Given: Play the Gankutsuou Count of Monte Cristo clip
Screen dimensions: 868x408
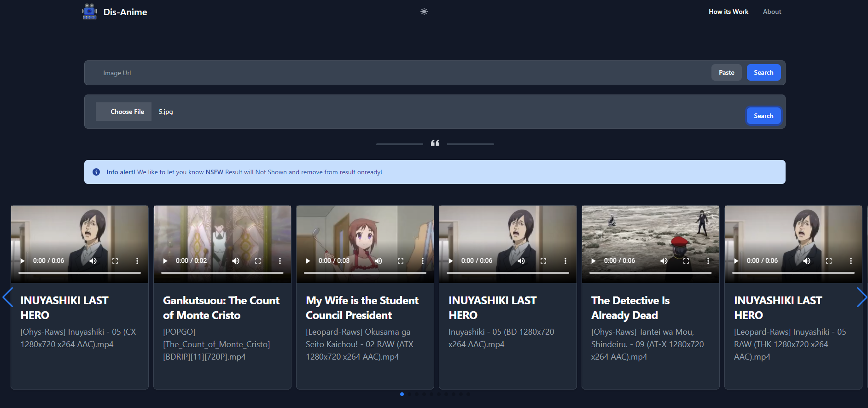Looking at the screenshot, I should pos(165,261).
